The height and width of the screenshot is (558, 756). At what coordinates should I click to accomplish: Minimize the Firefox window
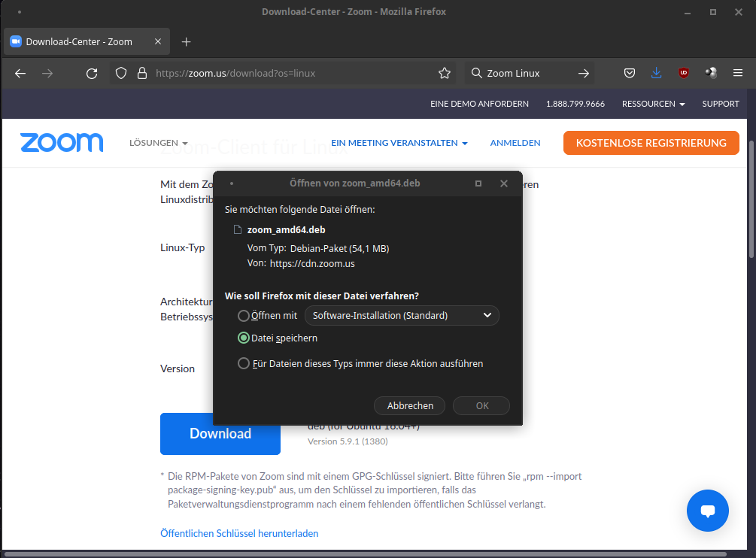pos(688,12)
